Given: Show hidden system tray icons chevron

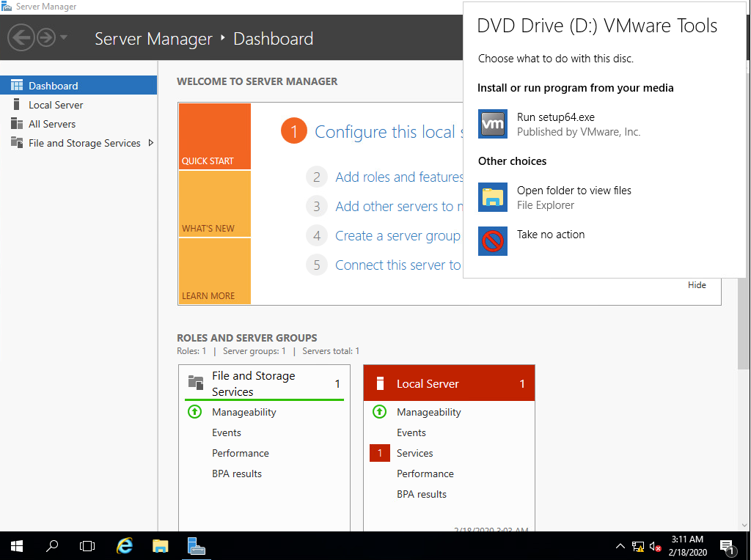Looking at the screenshot, I should pos(620,546).
